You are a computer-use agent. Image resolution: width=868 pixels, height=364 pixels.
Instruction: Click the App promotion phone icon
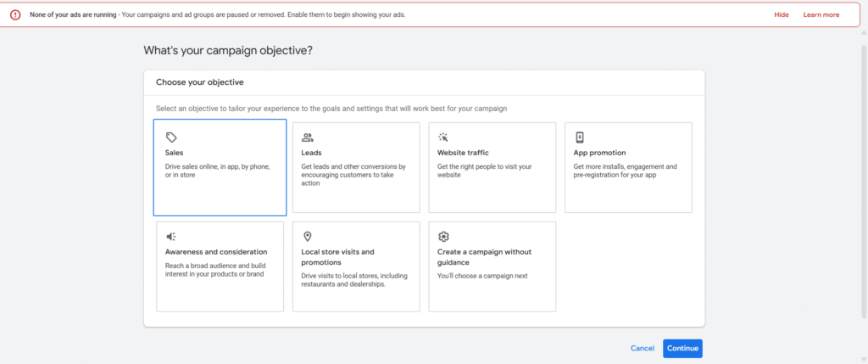tap(580, 137)
